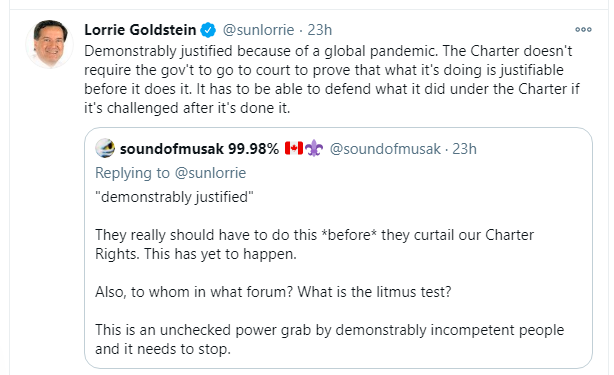Screen dimensions: 614x375
Task: Open the quoted tweet at the litmus test line
Action: click(273, 292)
